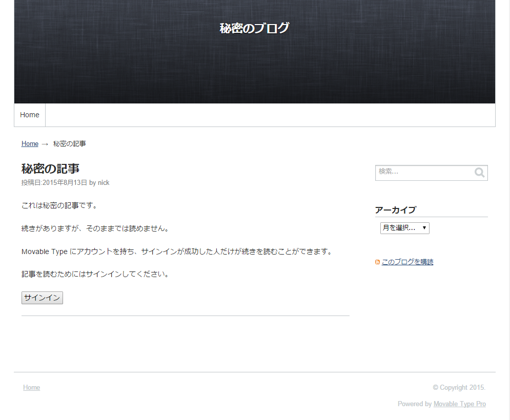Select Home in the navigation bar
This screenshot has height=420, width=510.
pos(30,115)
